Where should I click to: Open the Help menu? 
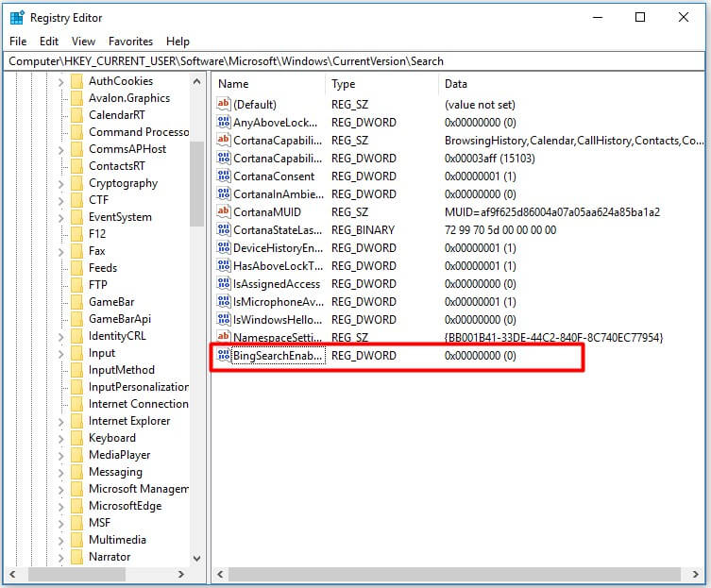click(178, 42)
